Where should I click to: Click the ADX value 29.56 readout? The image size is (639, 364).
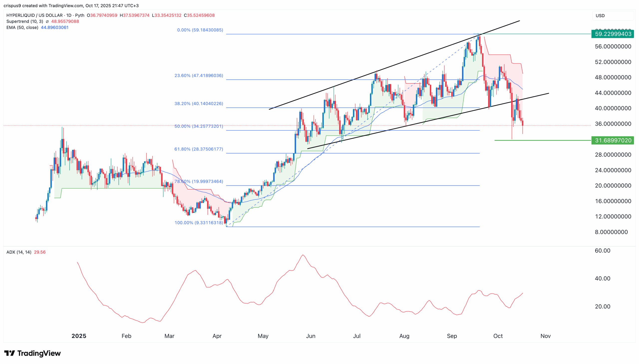coord(39,252)
